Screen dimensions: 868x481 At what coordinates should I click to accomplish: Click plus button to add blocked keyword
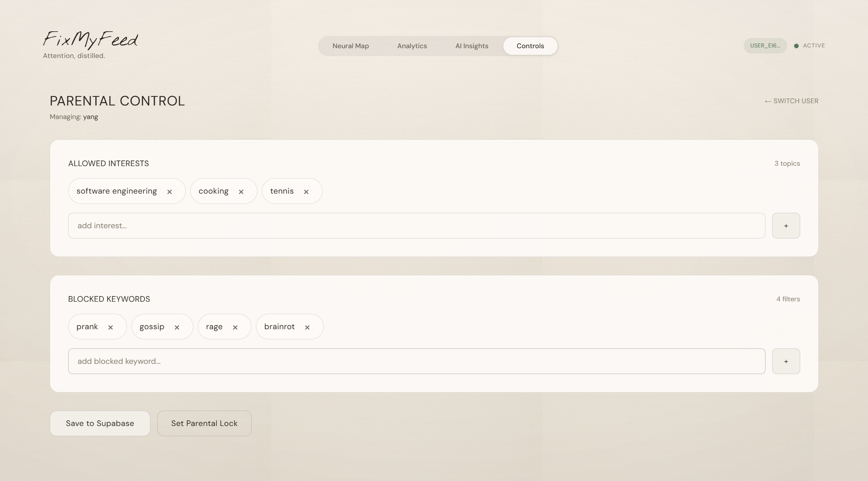coord(786,361)
